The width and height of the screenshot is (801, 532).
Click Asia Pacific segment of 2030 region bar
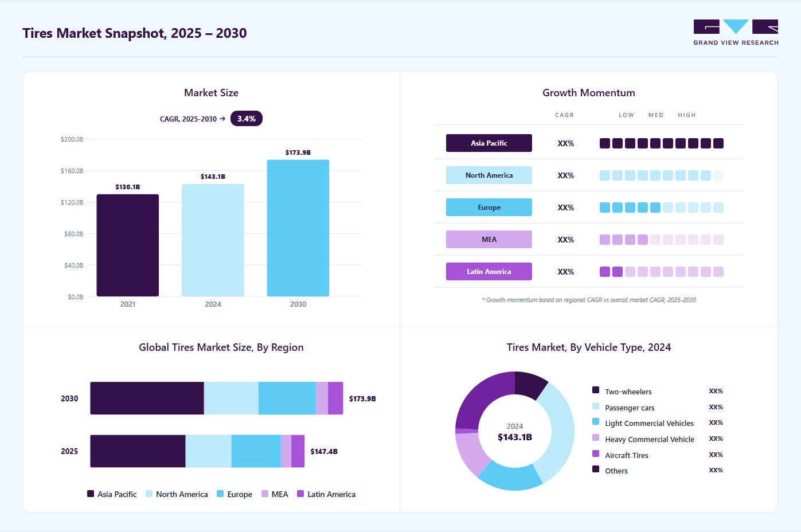(147, 398)
